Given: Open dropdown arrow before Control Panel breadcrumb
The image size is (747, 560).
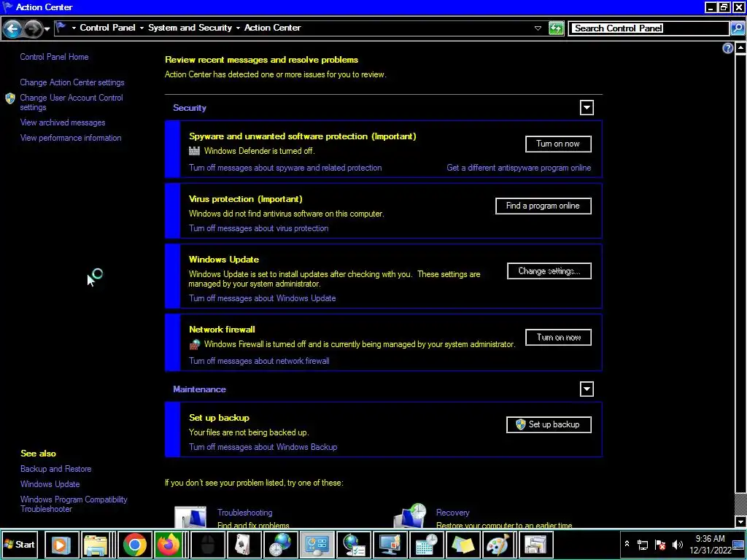Looking at the screenshot, I should 74,28.
